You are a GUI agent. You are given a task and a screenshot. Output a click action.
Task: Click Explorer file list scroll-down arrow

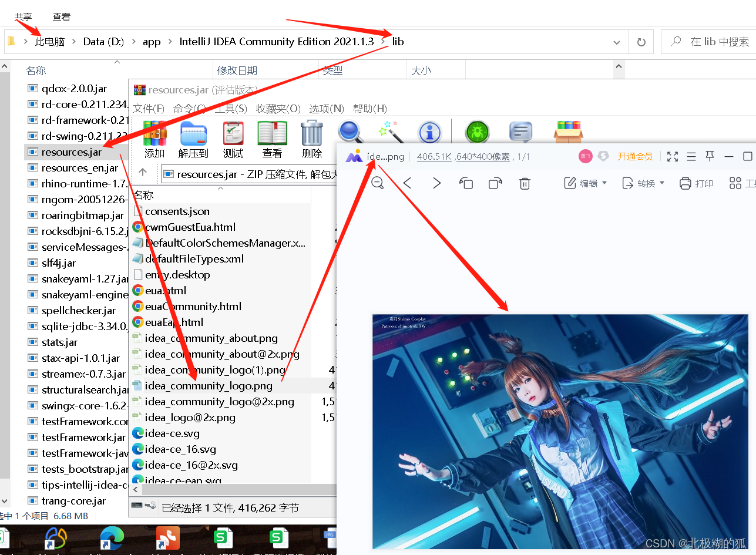pyautogui.click(x=5, y=501)
